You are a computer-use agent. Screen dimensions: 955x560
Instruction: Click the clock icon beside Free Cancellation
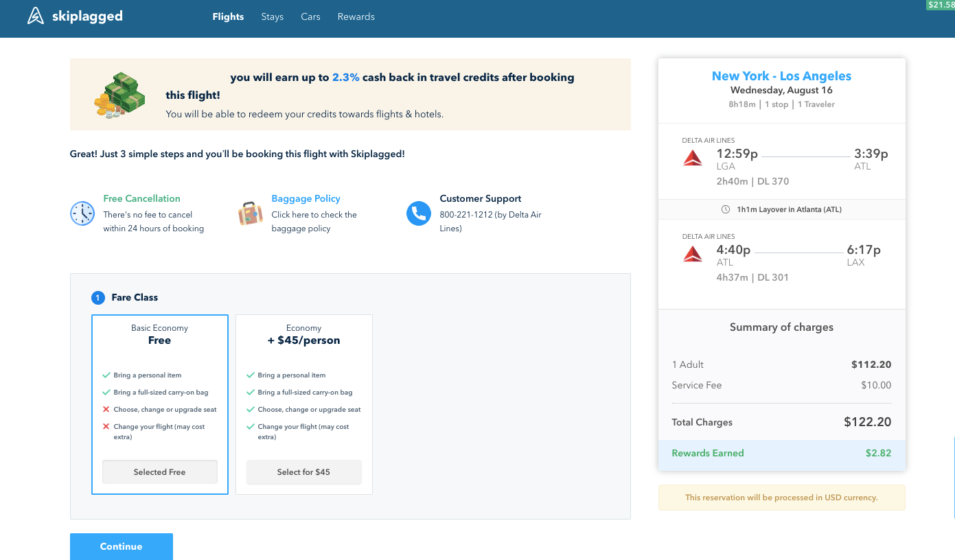click(82, 213)
